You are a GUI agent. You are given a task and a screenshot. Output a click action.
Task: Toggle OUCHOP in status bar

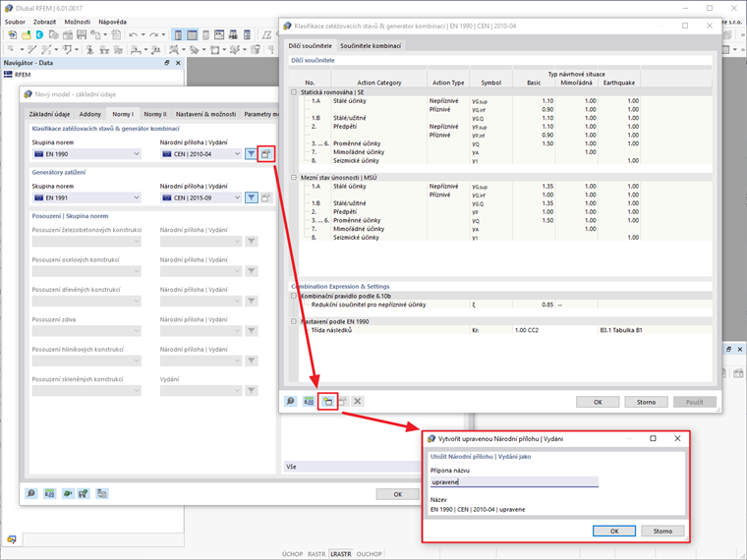pyautogui.click(x=369, y=554)
